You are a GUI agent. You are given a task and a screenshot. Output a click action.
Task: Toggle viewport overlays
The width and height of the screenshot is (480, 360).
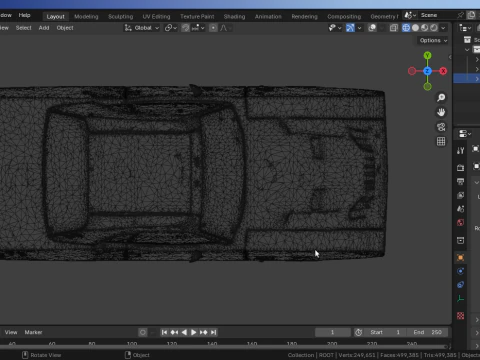372,28
